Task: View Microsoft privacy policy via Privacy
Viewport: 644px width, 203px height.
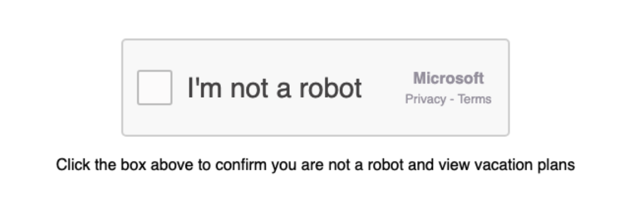Action: (x=425, y=99)
